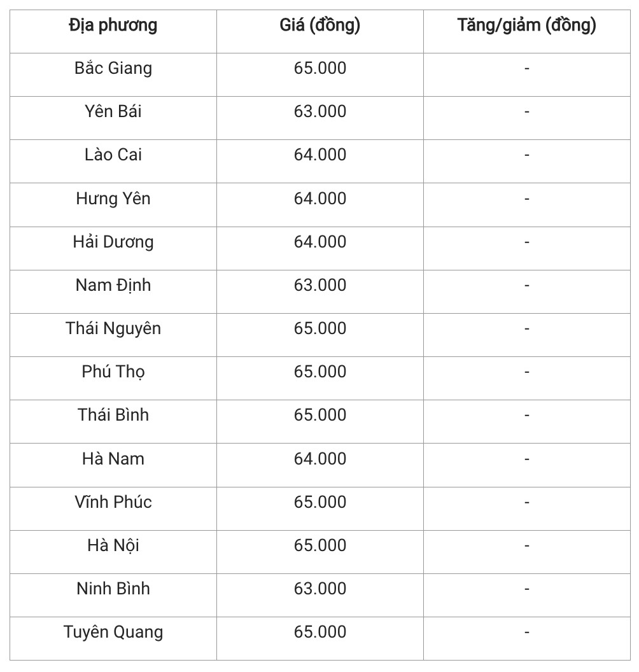The width and height of the screenshot is (639, 672).
Task: Click the Thái Bình location cell
Action: click(x=113, y=415)
